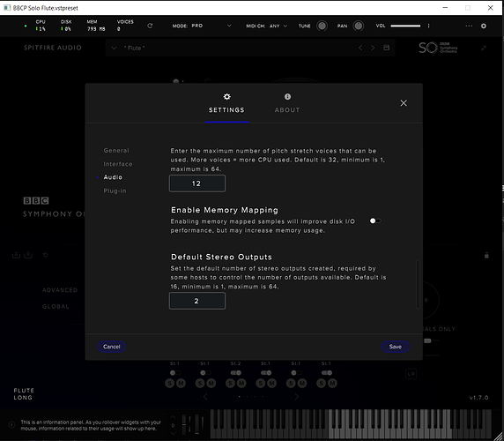Mute the last mixer channel

point(332,383)
